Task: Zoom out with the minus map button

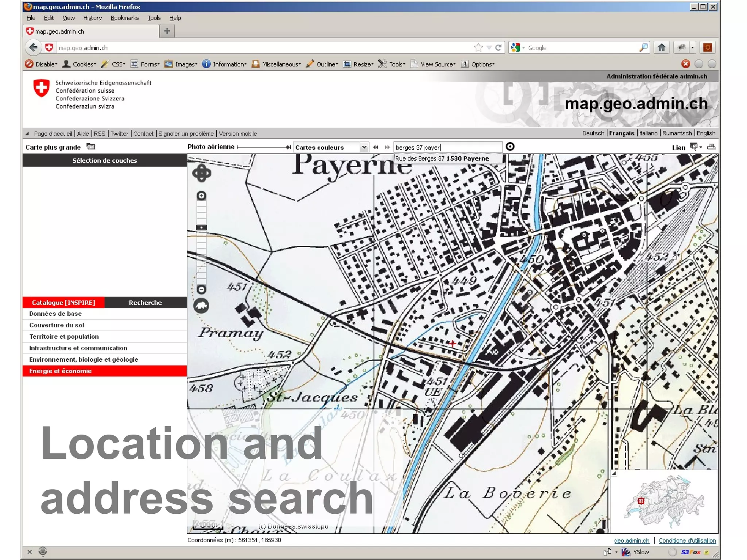Action: pos(201,289)
